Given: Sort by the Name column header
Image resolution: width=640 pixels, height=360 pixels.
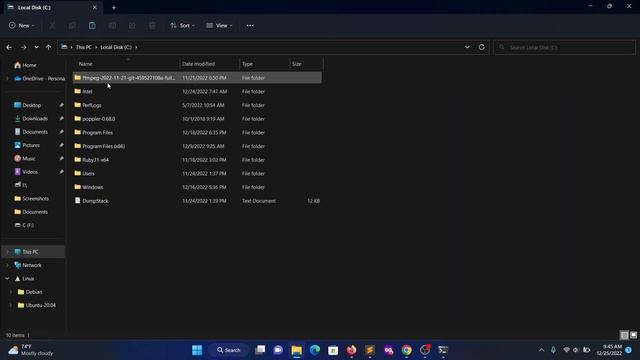Looking at the screenshot, I should 127,64.
